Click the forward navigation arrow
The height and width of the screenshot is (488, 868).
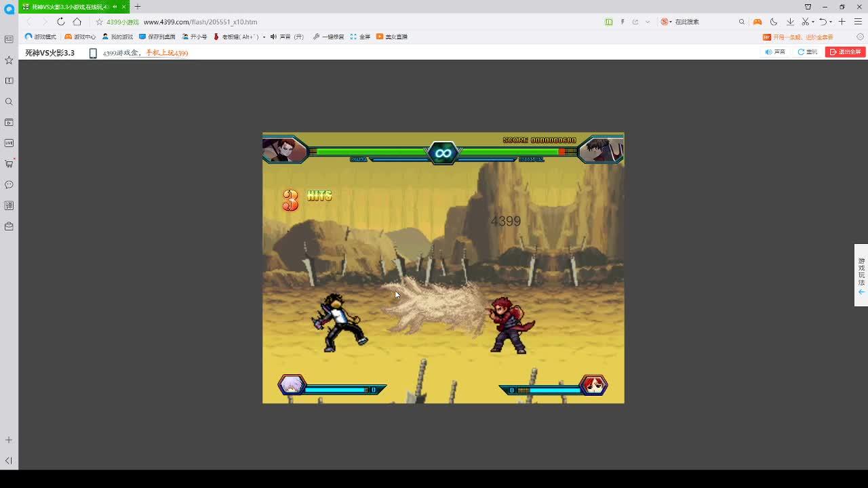pyautogui.click(x=44, y=22)
